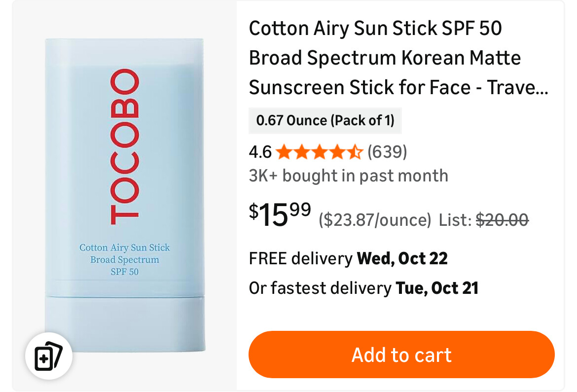
Task: Click the half-filled fifth star
Action: coord(355,152)
